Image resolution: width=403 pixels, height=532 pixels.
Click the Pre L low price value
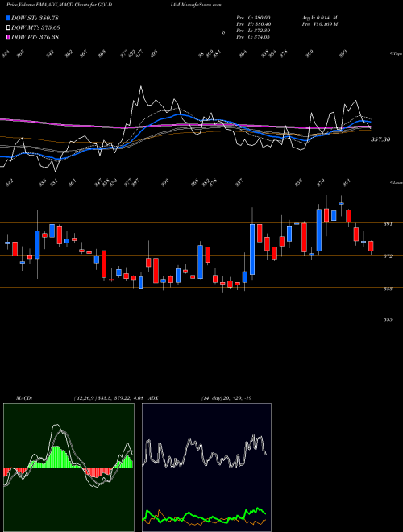262,31
